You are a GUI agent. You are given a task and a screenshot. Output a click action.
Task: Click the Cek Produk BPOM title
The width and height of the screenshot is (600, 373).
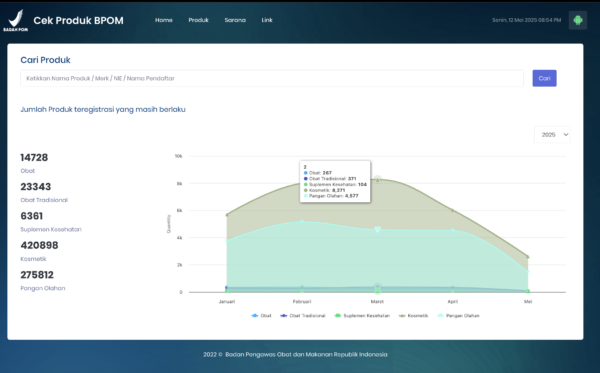click(x=78, y=20)
